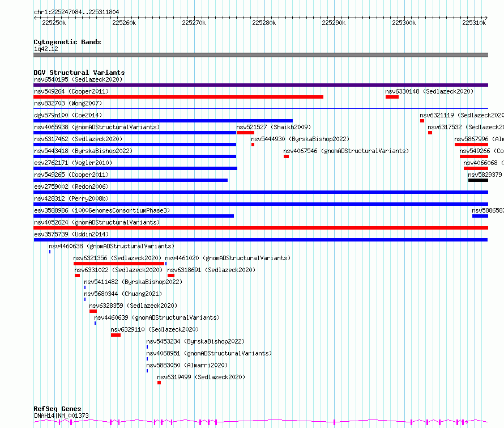Click the nsv5829379 label
Screen dimensions: 504x428
pos(485,175)
